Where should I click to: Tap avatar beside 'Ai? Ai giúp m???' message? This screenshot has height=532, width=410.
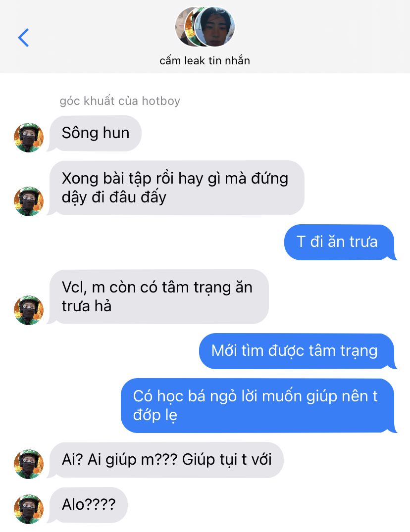coord(29,464)
